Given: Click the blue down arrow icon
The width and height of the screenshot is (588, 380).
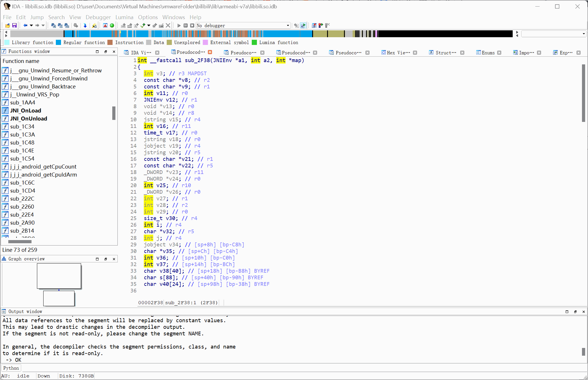Looking at the screenshot, I should [x=85, y=25].
